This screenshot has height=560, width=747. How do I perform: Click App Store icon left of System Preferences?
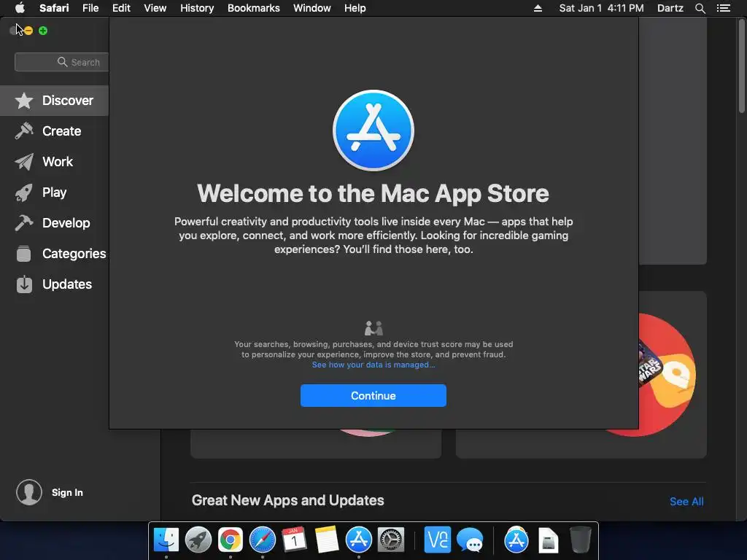point(359,540)
